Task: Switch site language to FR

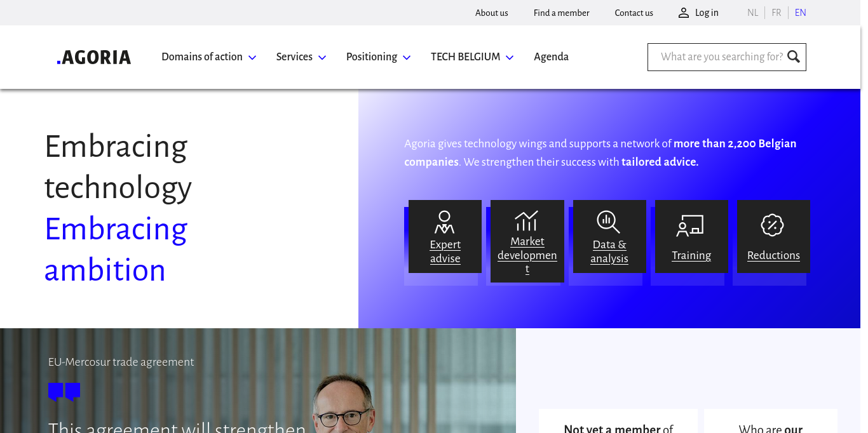Action: coord(776,13)
